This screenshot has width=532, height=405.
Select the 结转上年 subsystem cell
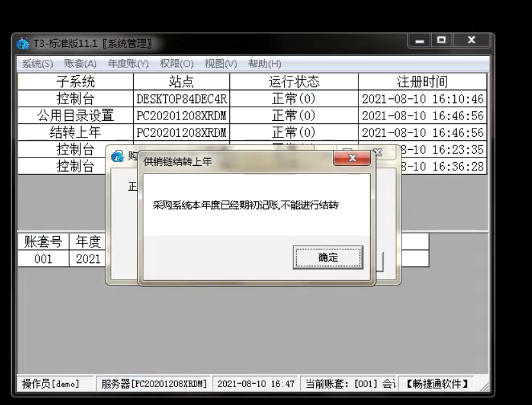click(75, 132)
